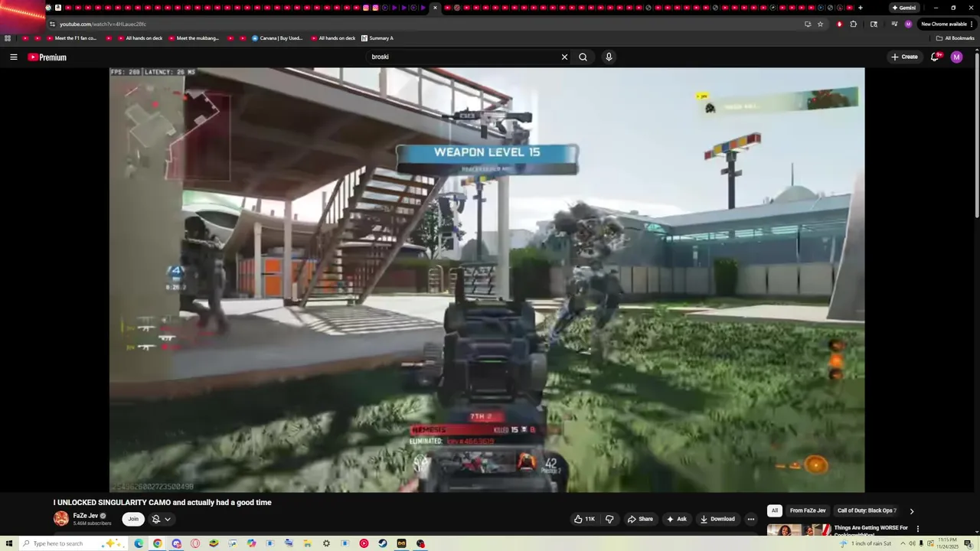Open weather widget 1 inch of rain
Screen dimensions: 980x551
(x=865, y=543)
